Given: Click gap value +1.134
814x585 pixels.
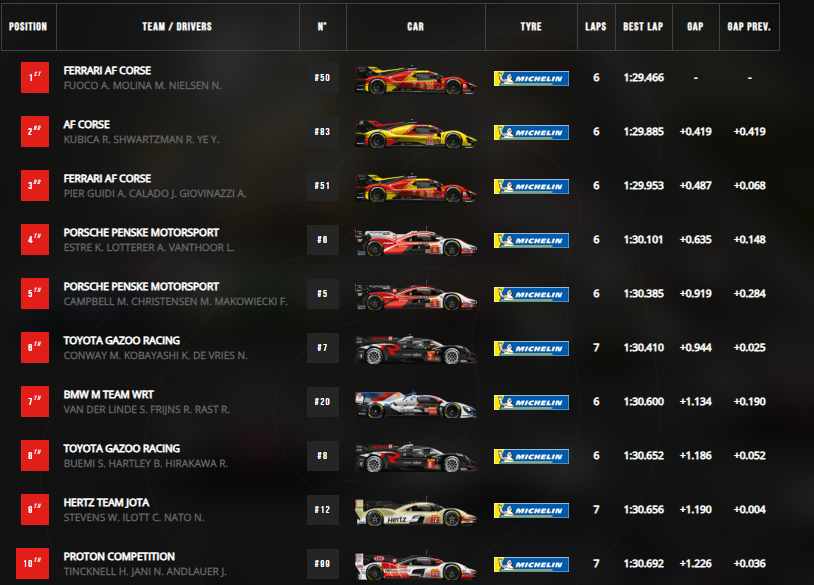Looking at the screenshot, I should (x=696, y=402).
